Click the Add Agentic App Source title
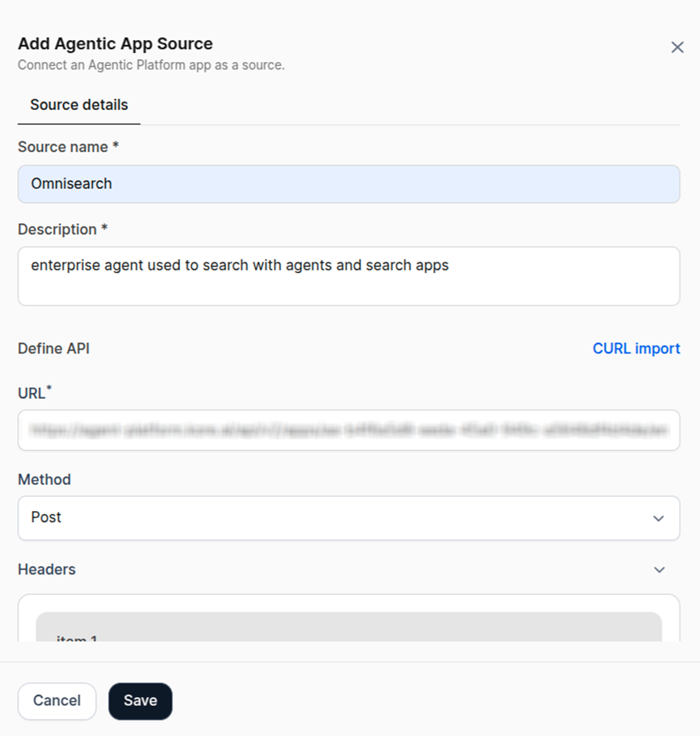This screenshot has width=700, height=736. click(115, 44)
